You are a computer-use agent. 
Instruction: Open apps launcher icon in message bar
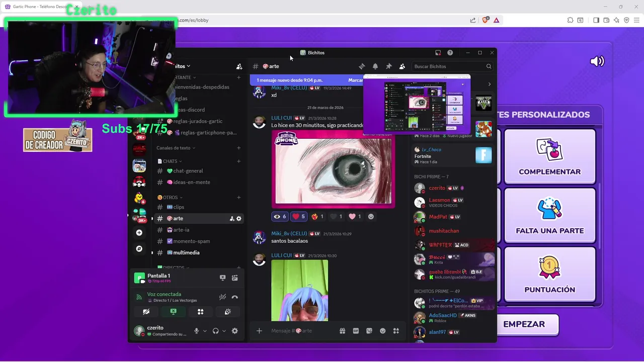[x=396, y=331]
